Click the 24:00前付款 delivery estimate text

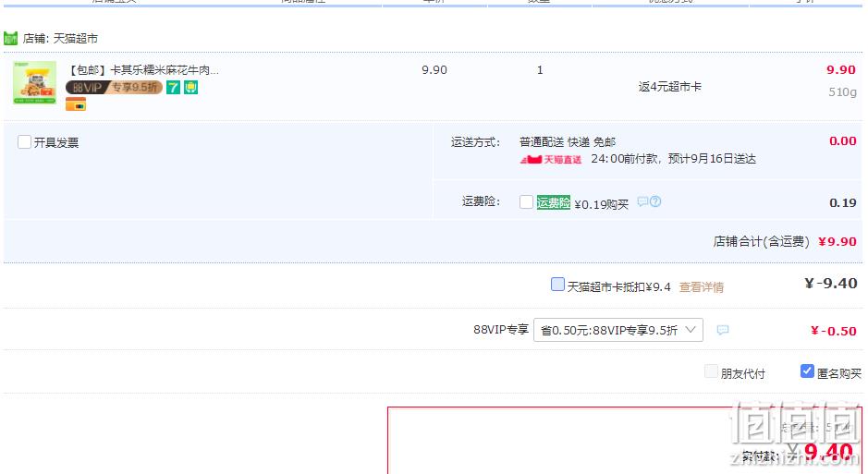(x=673, y=159)
